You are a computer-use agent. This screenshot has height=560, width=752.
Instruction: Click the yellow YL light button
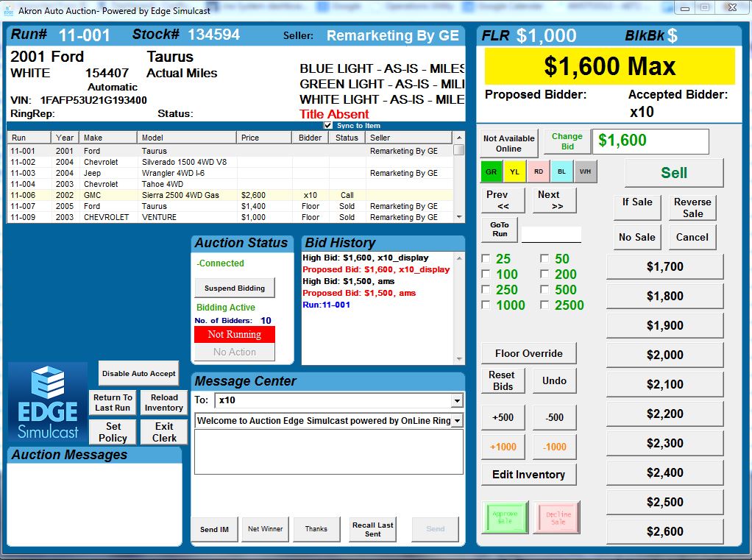[x=514, y=171]
